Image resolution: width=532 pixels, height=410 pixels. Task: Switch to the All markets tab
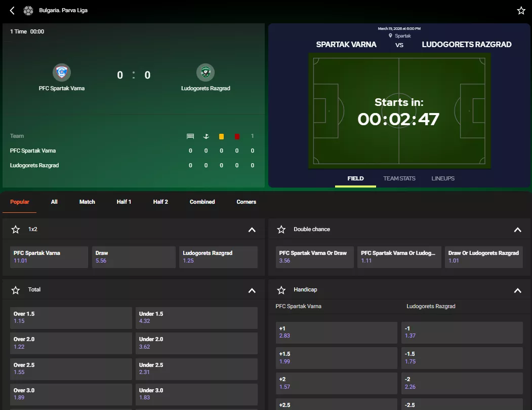click(x=54, y=202)
